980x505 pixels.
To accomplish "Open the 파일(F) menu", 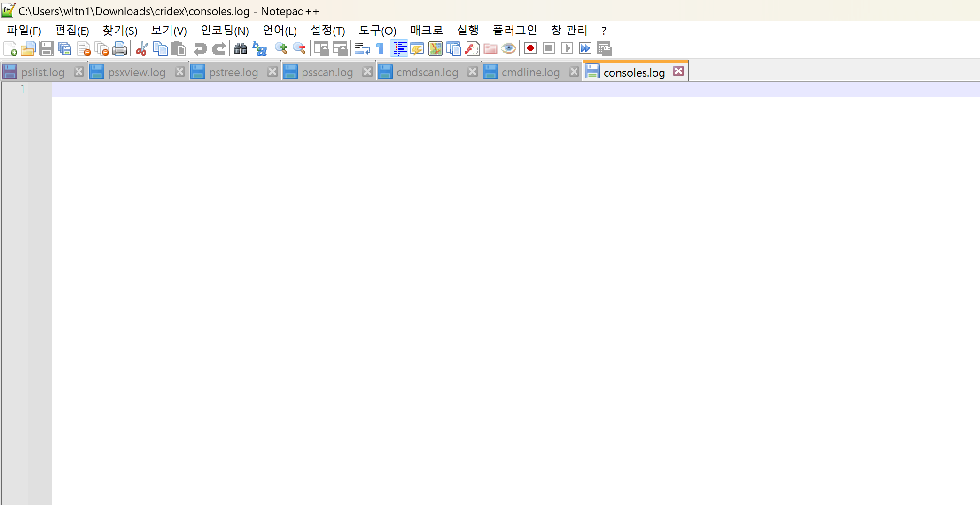I will tap(24, 31).
